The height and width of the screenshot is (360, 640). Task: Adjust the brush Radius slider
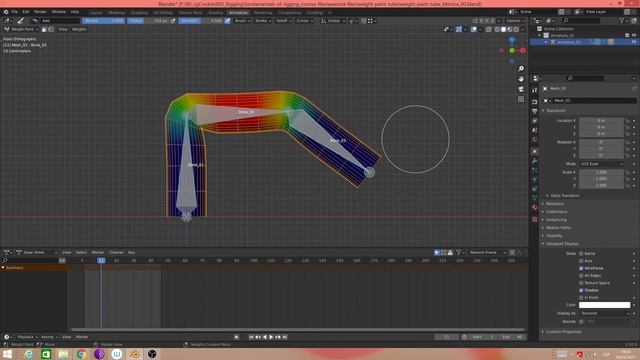click(148, 20)
